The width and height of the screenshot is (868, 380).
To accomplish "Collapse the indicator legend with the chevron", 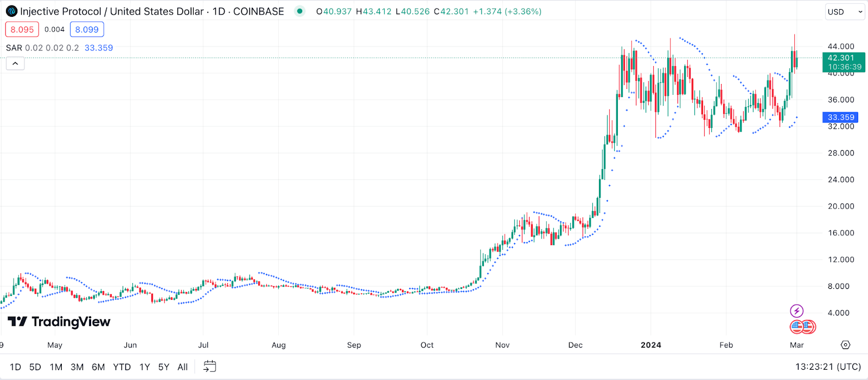I will [x=15, y=64].
